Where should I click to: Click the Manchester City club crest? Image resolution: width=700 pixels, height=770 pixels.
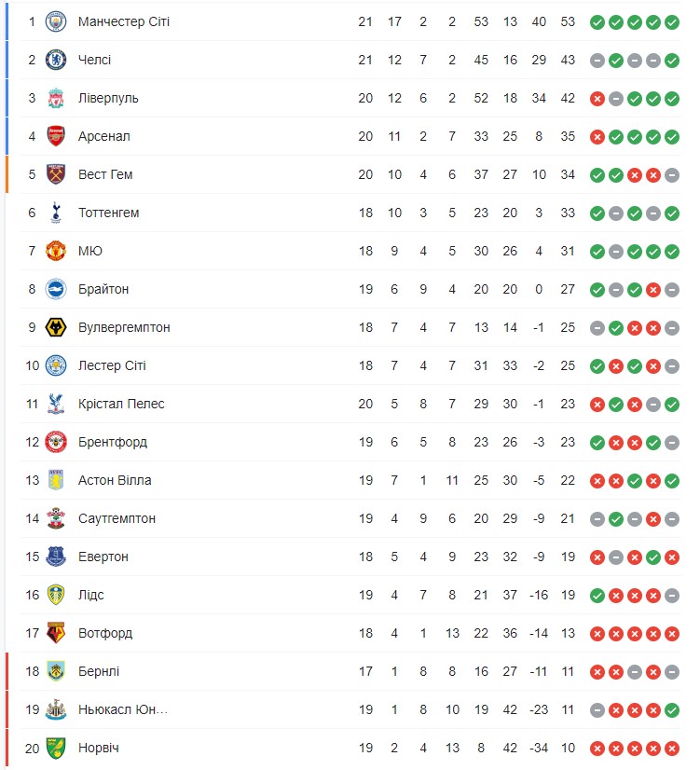(56, 21)
